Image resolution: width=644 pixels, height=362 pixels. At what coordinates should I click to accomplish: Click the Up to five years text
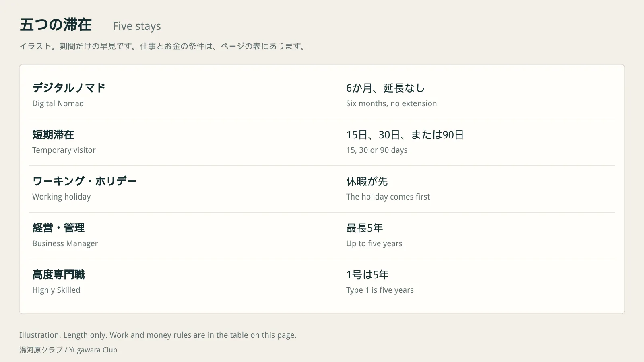[374, 243]
